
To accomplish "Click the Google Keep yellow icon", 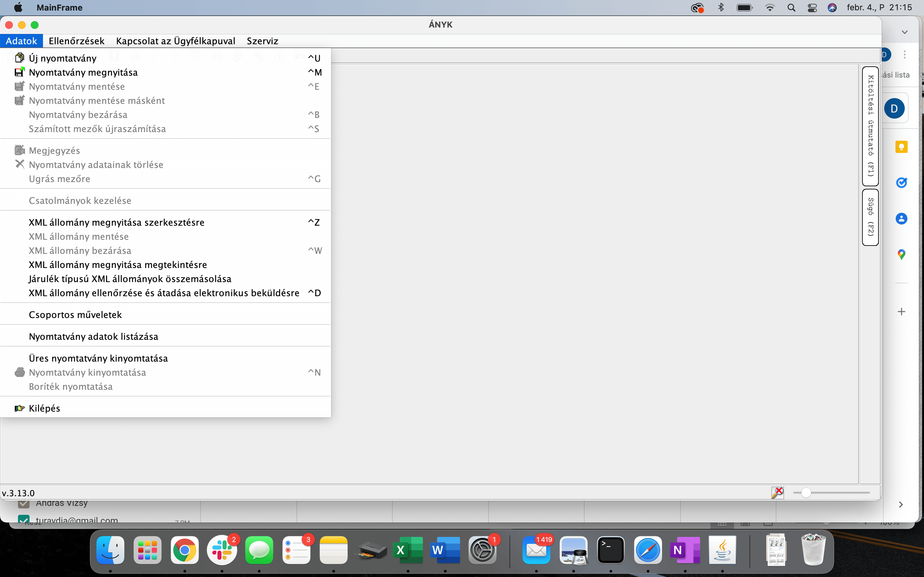I will pyautogui.click(x=901, y=147).
